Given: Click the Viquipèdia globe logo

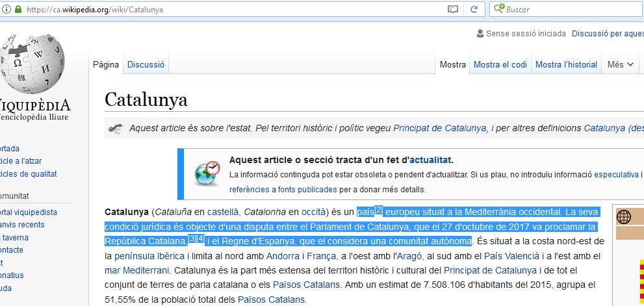Looking at the screenshot, I should pos(32,64).
